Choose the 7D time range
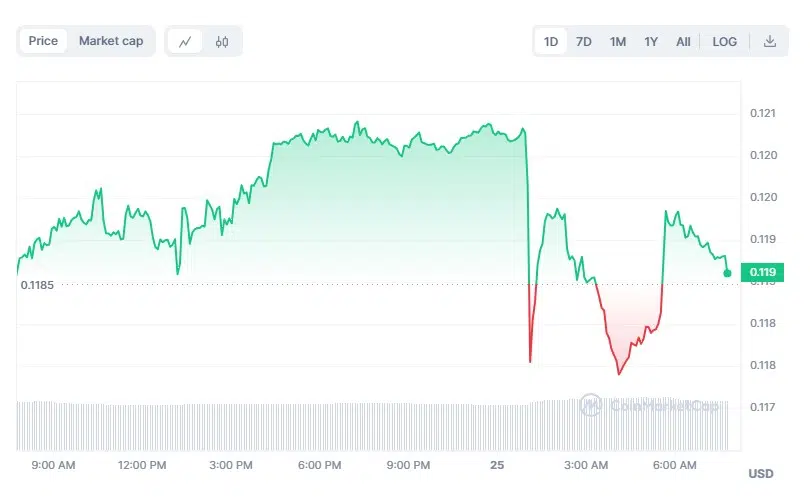Screen dimensions: 810x497 tap(584, 42)
